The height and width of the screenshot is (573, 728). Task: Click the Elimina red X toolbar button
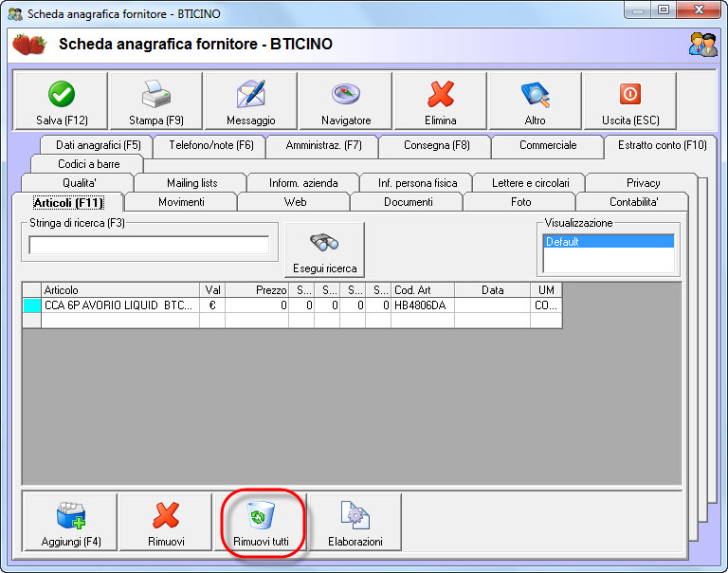click(441, 101)
